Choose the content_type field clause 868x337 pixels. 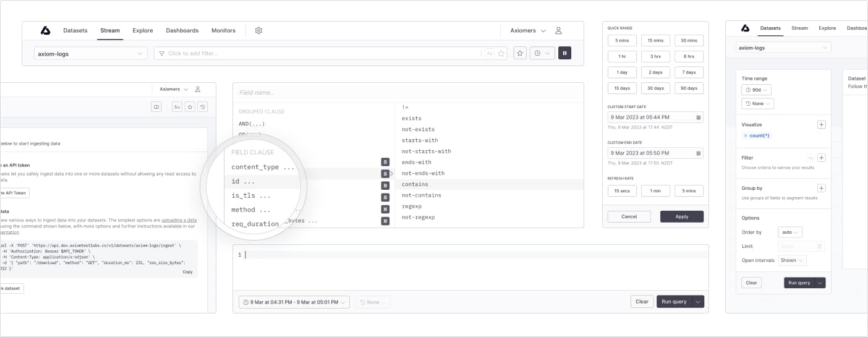pyautogui.click(x=263, y=167)
